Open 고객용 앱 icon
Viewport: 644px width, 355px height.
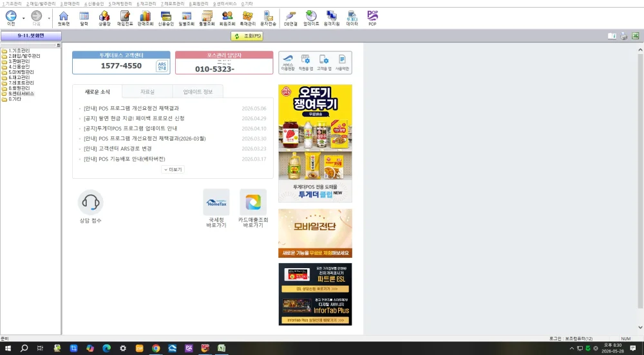click(x=324, y=62)
